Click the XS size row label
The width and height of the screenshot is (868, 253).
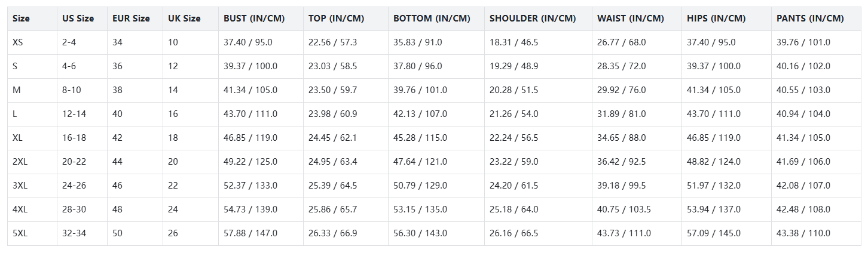pos(18,42)
